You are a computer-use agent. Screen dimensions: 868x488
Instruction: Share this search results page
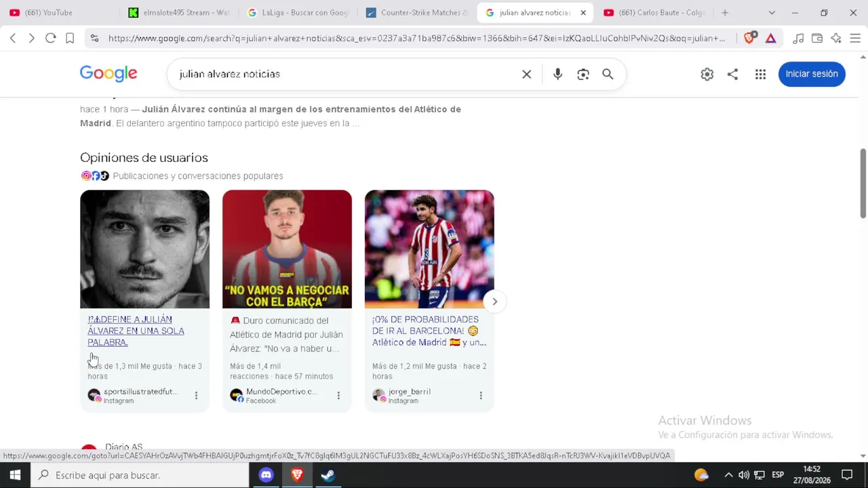(x=732, y=74)
